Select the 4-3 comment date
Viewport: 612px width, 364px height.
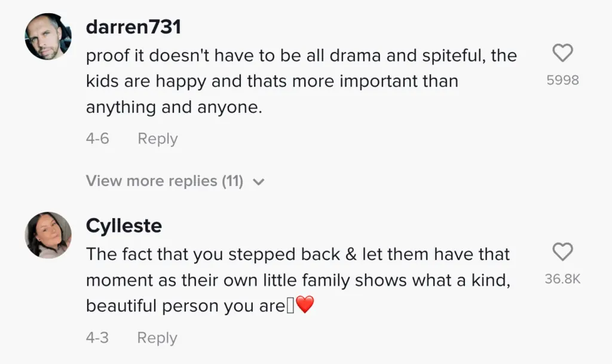(x=97, y=338)
